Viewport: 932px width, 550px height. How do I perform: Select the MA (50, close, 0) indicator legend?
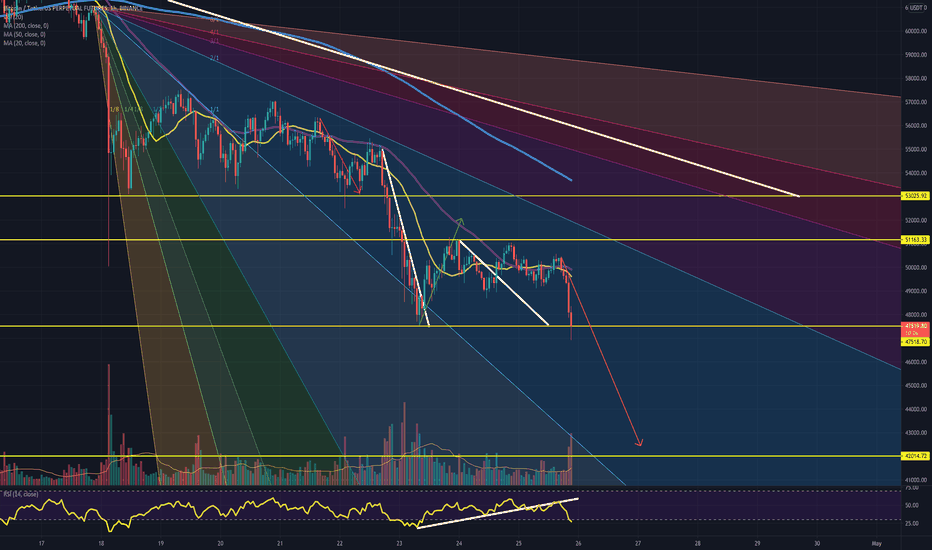(x=24, y=34)
